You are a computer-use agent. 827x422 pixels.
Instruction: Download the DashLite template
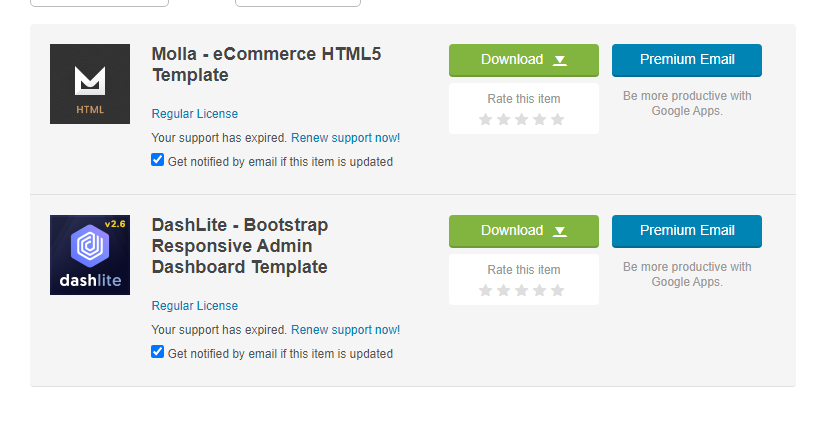click(x=524, y=231)
